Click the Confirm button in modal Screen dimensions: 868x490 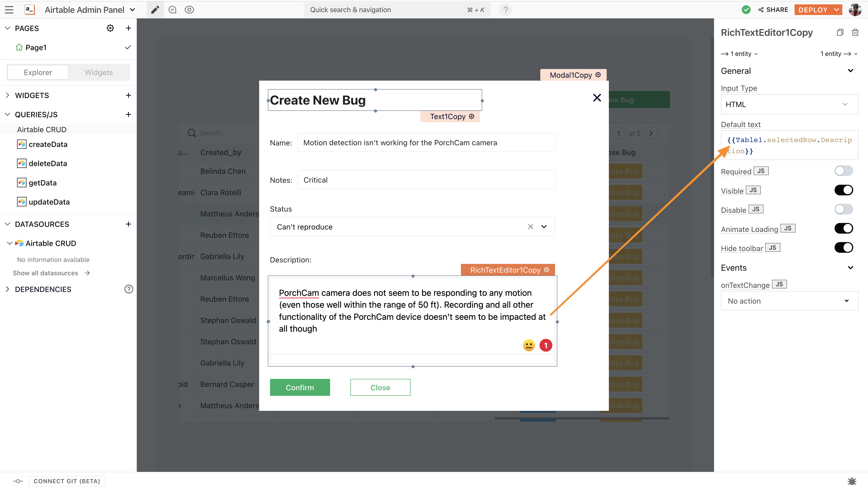(300, 387)
